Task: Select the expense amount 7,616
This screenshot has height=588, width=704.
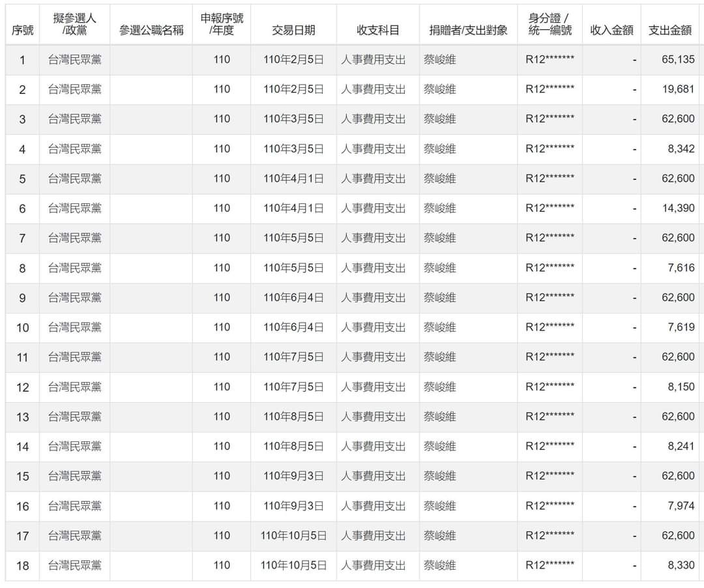Action: tap(681, 267)
